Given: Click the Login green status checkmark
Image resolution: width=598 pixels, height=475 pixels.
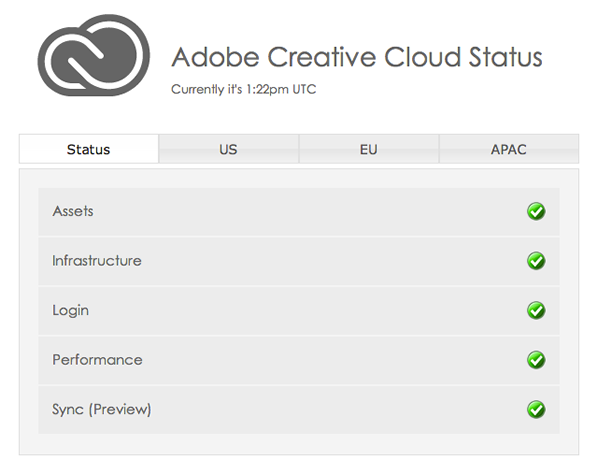Looking at the screenshot, I should pyautogui.click(x=536, y=311).
